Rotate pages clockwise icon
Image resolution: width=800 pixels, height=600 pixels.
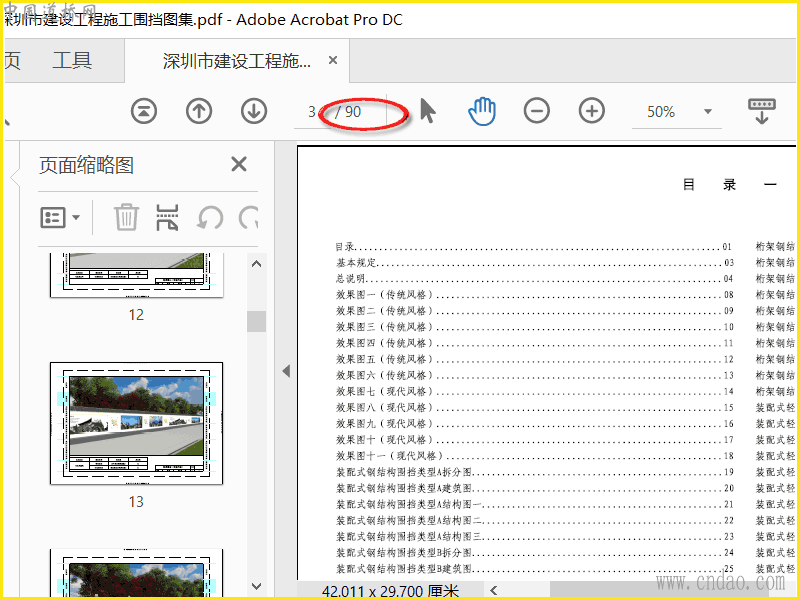click(x=249, y=218)
